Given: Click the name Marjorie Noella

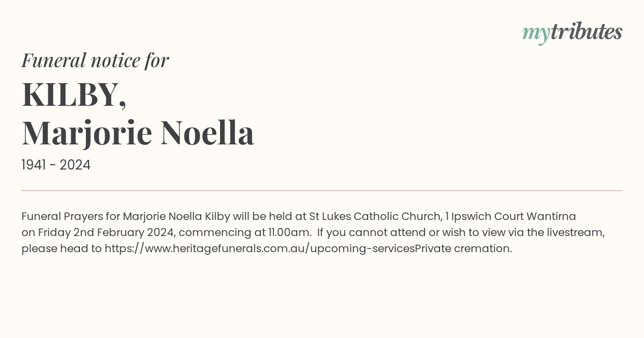Looking at the screenshot, I should point(138,133).
